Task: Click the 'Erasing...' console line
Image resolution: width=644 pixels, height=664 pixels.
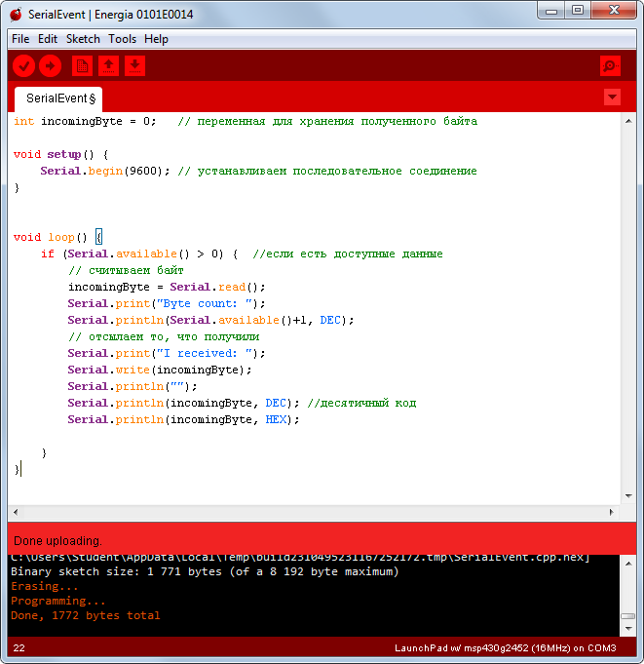Action: 45,587
